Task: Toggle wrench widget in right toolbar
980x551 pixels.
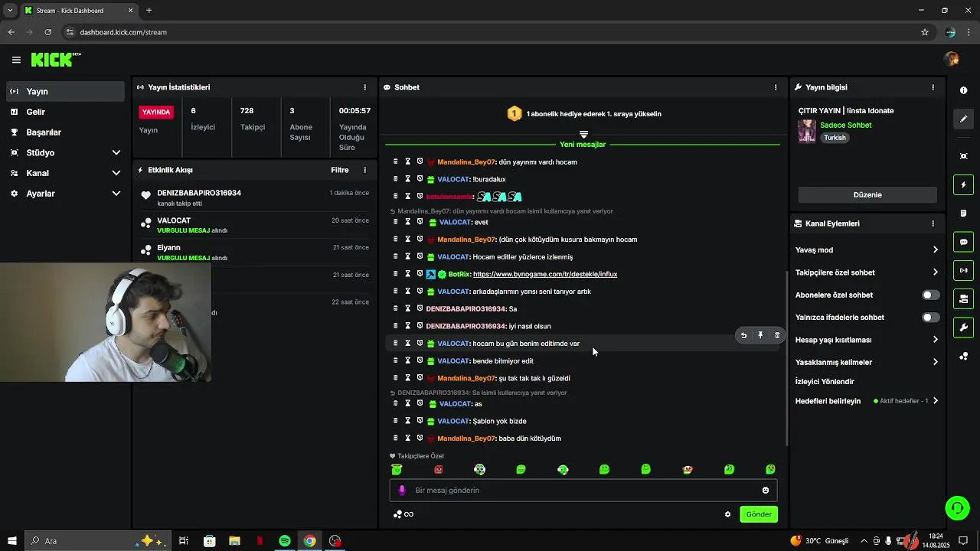Action: [x=963, y=328]
